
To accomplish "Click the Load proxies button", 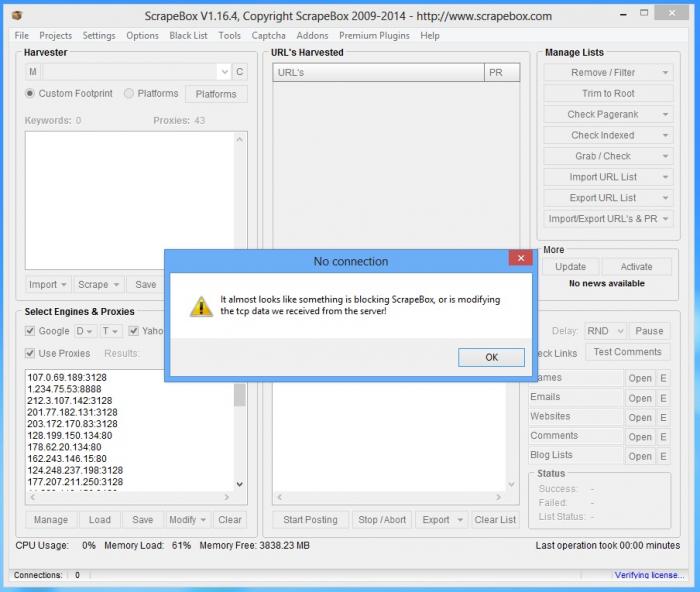I will pyautogui.click(x=100, y=520).
